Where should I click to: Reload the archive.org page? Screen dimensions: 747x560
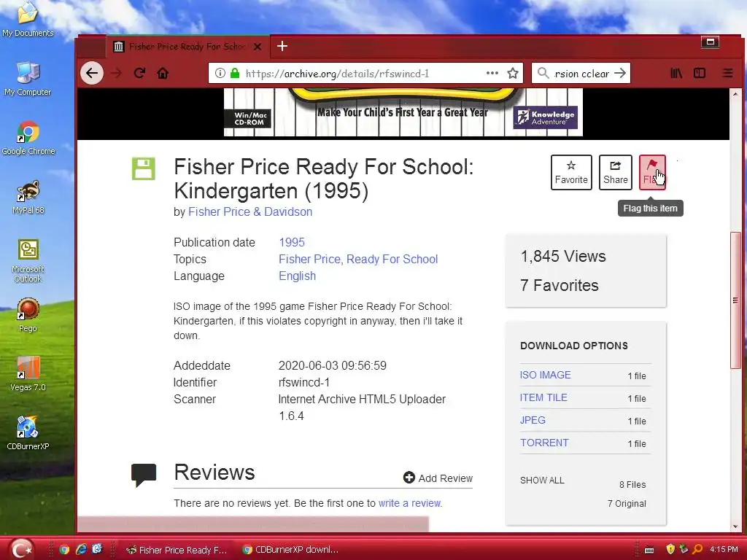pyautogui.click(x=139, y=74)
